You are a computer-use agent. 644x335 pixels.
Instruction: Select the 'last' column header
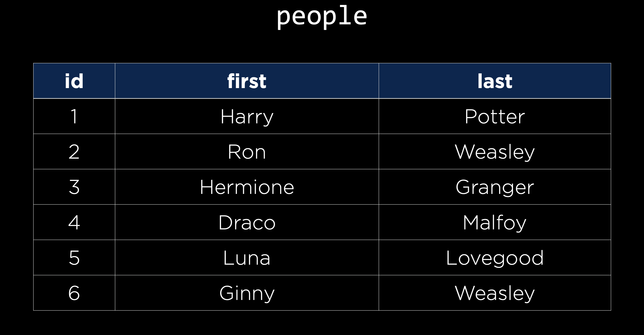(x=495, y=81)
